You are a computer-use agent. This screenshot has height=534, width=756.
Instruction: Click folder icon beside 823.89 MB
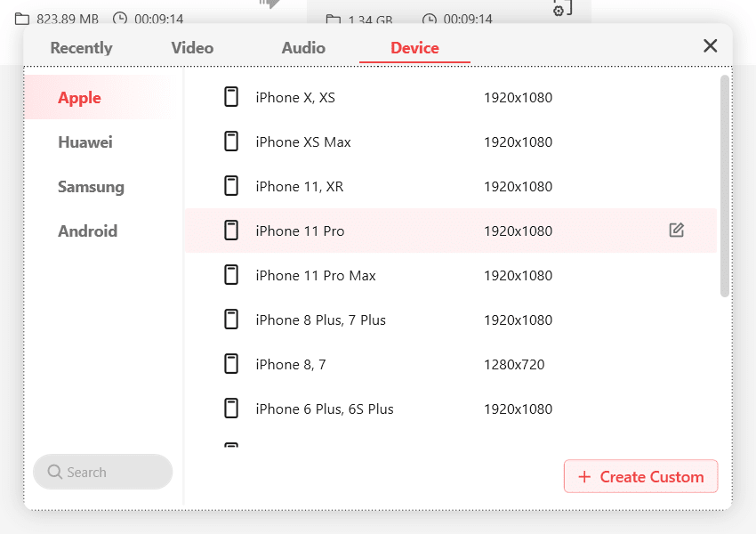[21, 19]
